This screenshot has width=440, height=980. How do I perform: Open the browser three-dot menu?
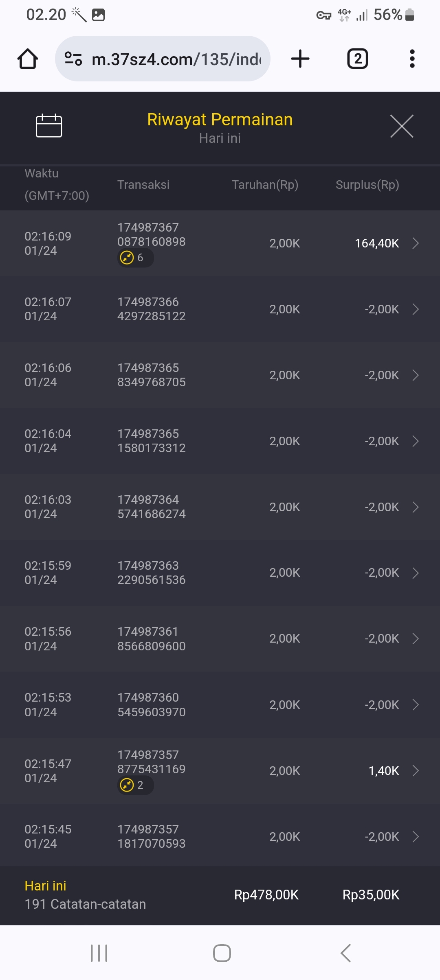coord(412,59)
